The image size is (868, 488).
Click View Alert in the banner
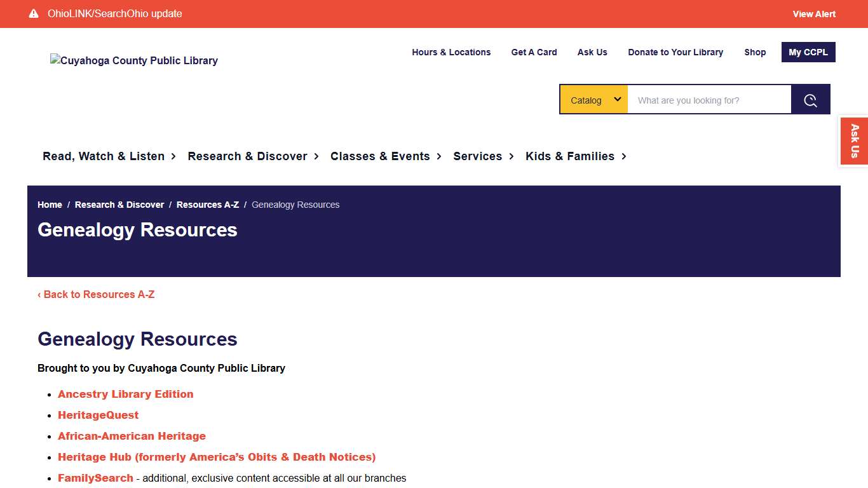(813, 13)
